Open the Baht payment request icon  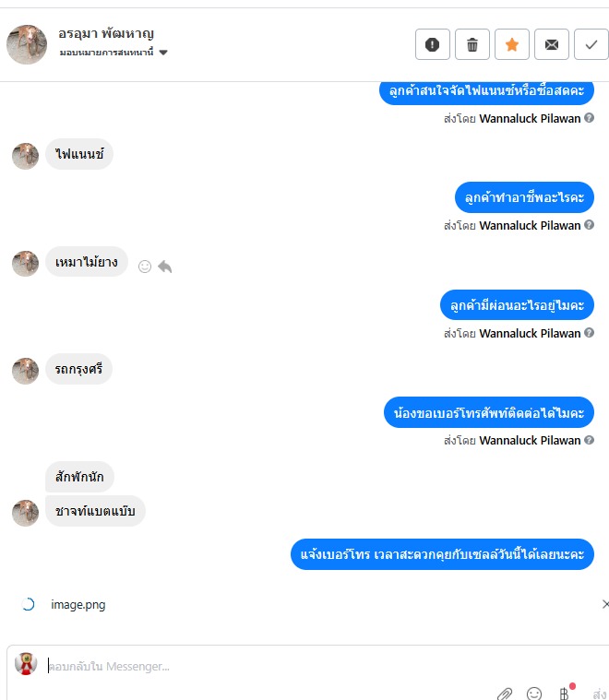pyautogui.click(x=565, y=693)
